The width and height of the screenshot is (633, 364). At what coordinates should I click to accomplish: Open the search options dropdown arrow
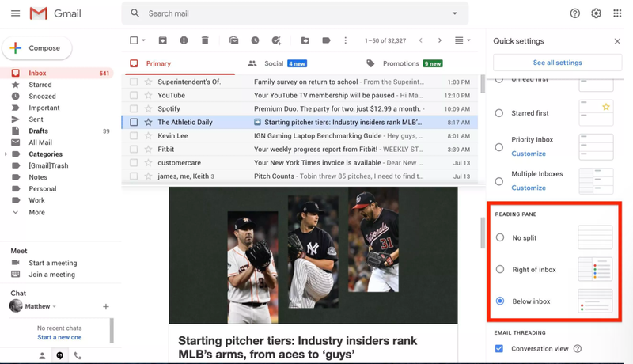[x=454, y=13]
